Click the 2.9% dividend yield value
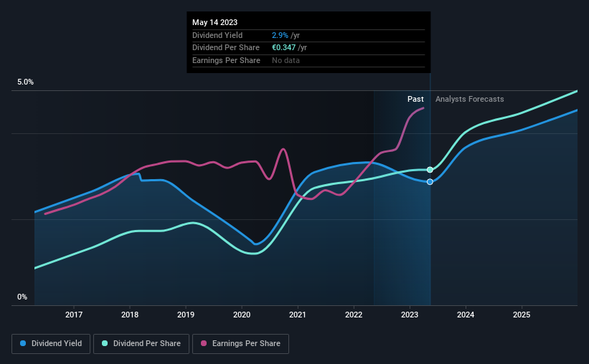The height and width of the screenshot is (364, 589). click(280, 35)
